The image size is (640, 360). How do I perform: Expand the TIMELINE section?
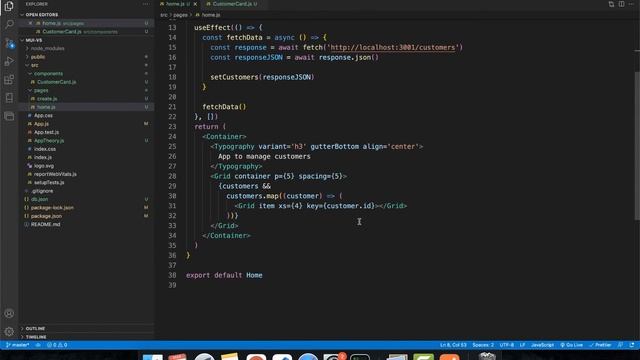(86, 337)
